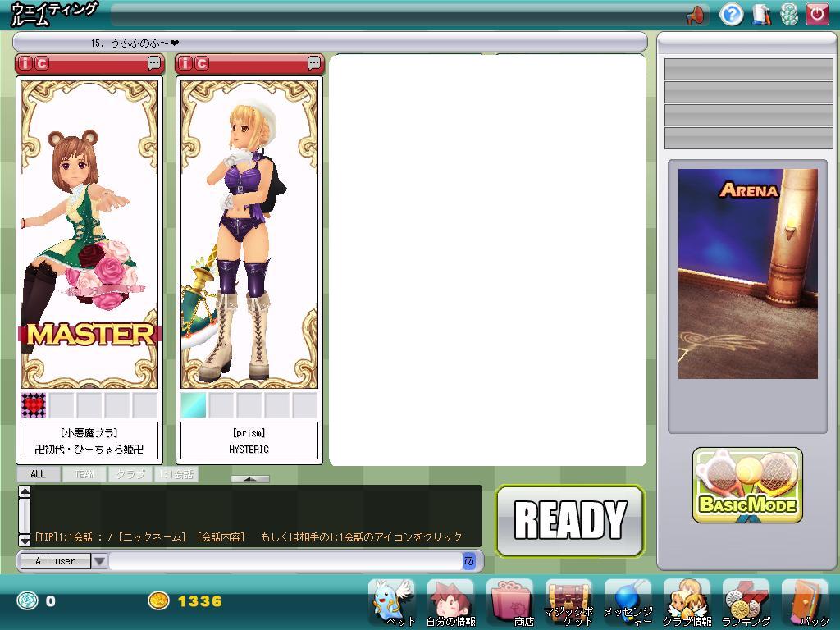
Task: Open the Magic Pocket treasure chest icon
Action: (568, 600)
